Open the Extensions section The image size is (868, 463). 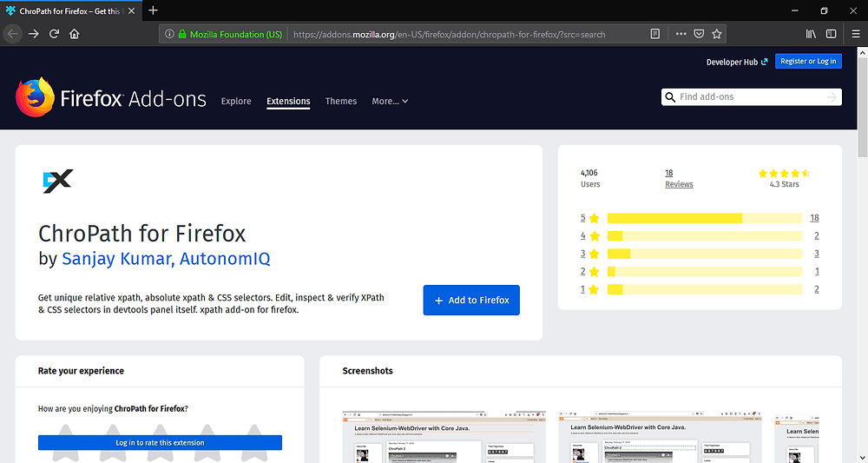coord(288,102)
